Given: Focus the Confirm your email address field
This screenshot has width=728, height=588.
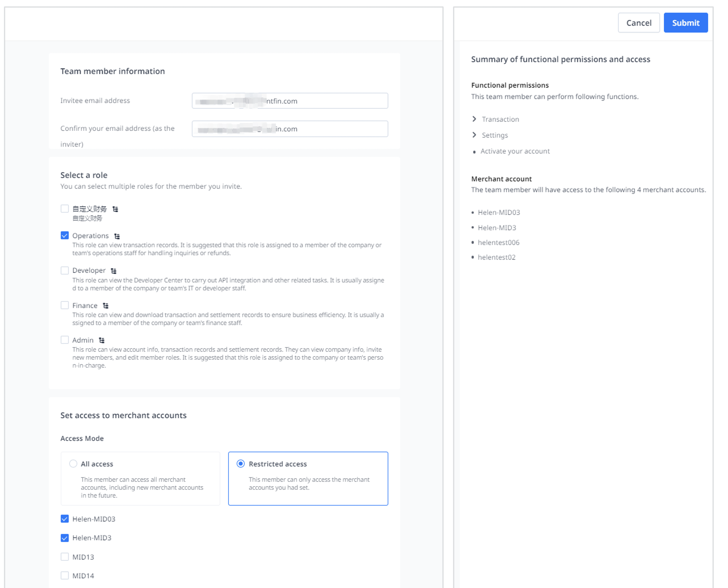Looking at the screenshot, I should [x=290, y=129].
